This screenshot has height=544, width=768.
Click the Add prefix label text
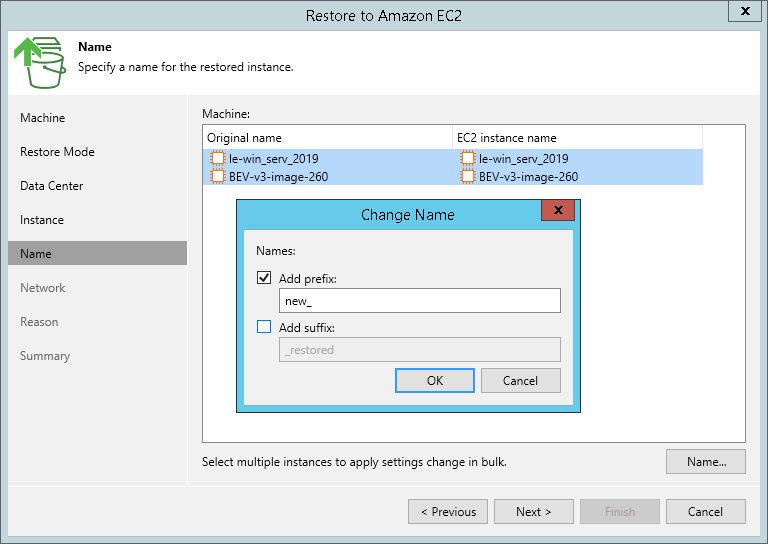click(308, 279)
